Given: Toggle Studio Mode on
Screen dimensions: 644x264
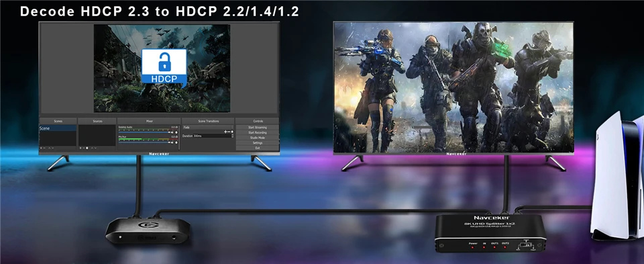Looking at the screenshot, I should coord(258,138).
